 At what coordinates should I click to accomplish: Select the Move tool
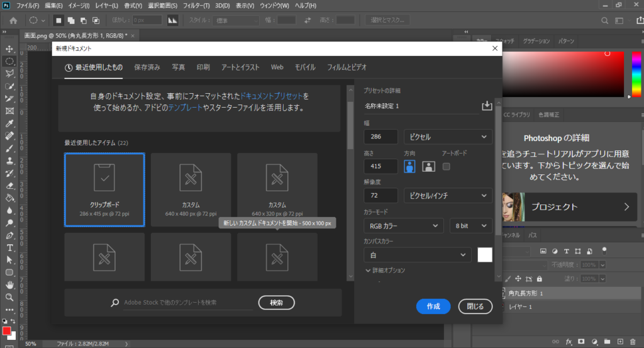pos(9,49)
